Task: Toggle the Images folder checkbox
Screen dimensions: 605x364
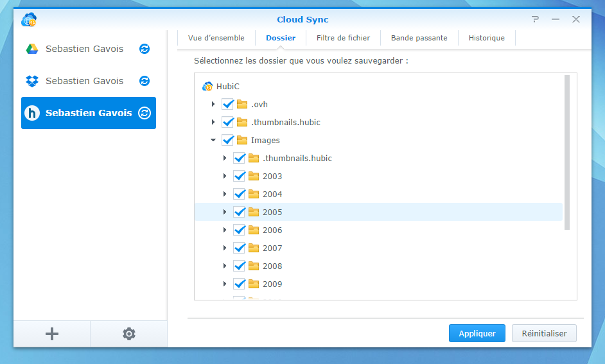Action: click(x=227, y=140)
